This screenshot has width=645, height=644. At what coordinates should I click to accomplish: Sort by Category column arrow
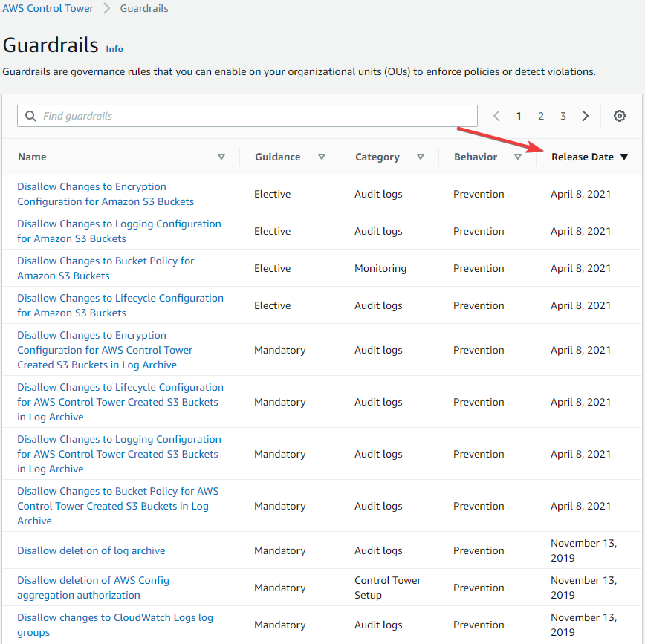[x=421, y=157]
